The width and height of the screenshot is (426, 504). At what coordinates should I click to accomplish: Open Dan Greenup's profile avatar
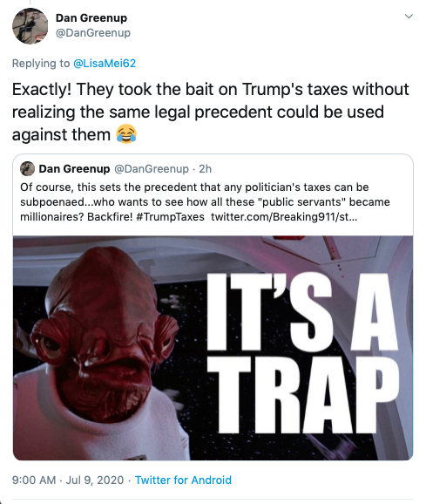[30, 25]
